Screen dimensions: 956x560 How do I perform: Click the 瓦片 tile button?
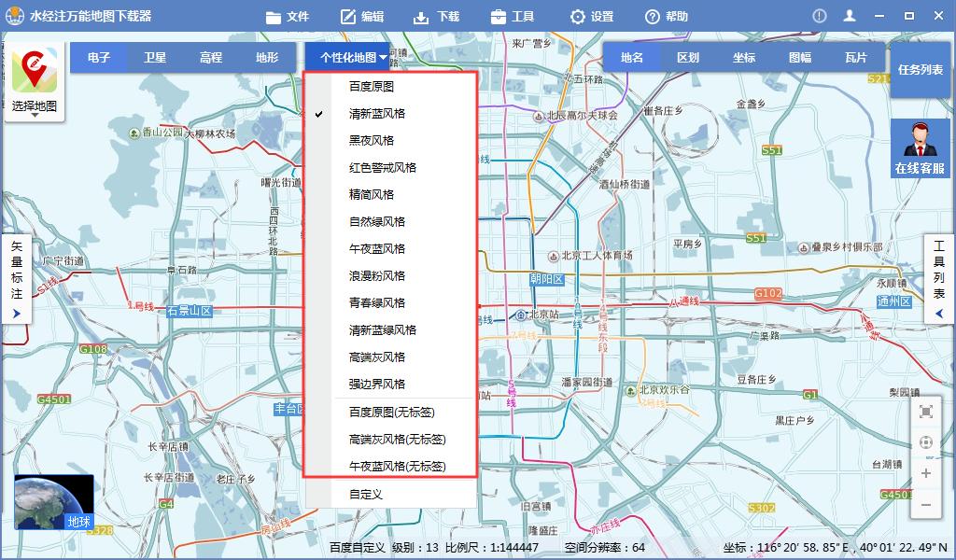click(x=857, y=57)
